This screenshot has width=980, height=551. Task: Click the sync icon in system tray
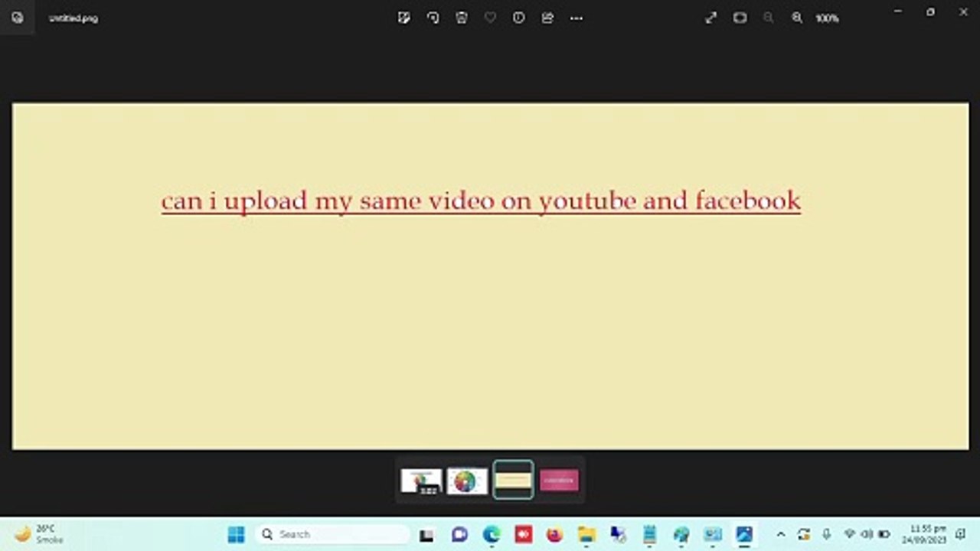[803, 534]
